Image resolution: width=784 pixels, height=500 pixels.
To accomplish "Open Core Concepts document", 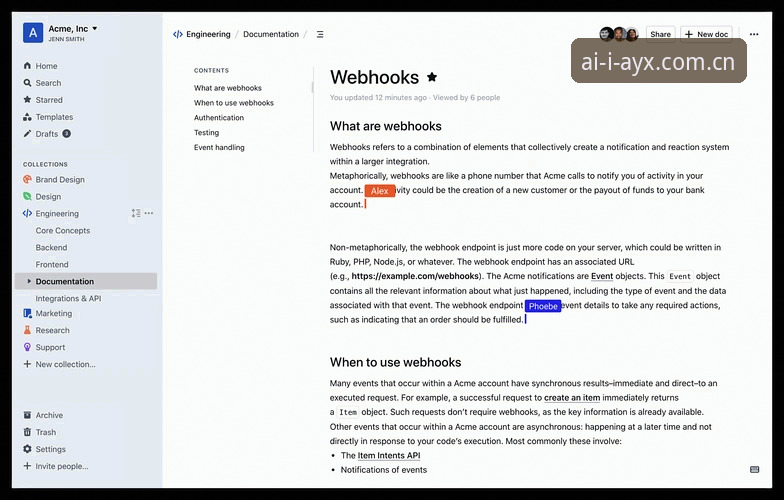I will tap(62, 230).
